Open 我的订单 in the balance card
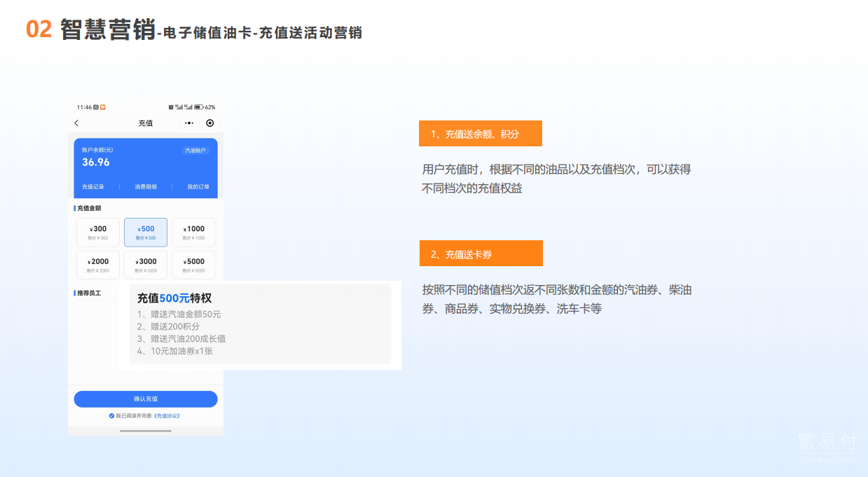868x477 pixels. pyautogui.click(x=198, y=187)
